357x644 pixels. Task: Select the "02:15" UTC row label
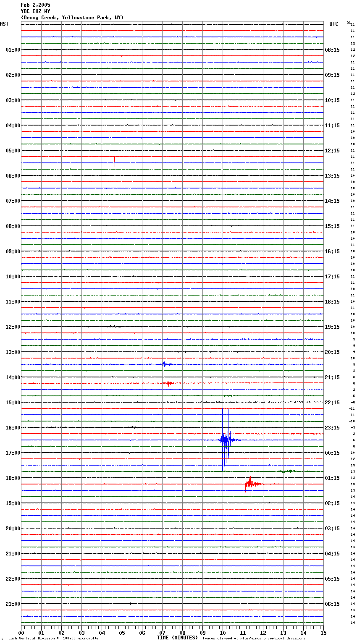(x=332, y=503)
